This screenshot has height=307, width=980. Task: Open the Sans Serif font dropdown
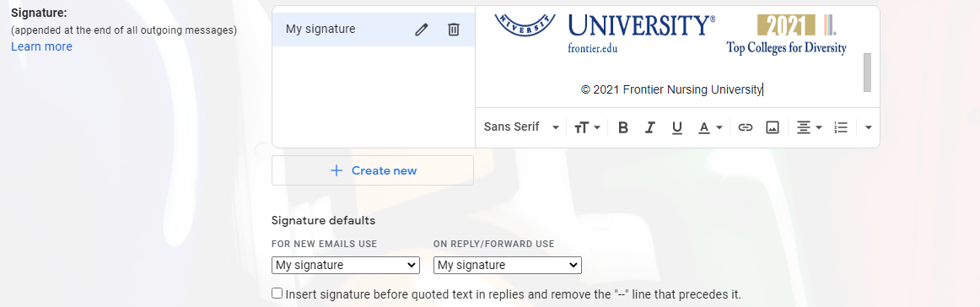[521, 127]
